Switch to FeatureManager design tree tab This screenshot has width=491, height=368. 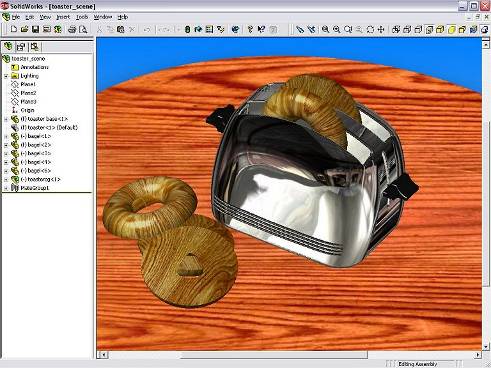pyautogui.click(x=8, y=47)
